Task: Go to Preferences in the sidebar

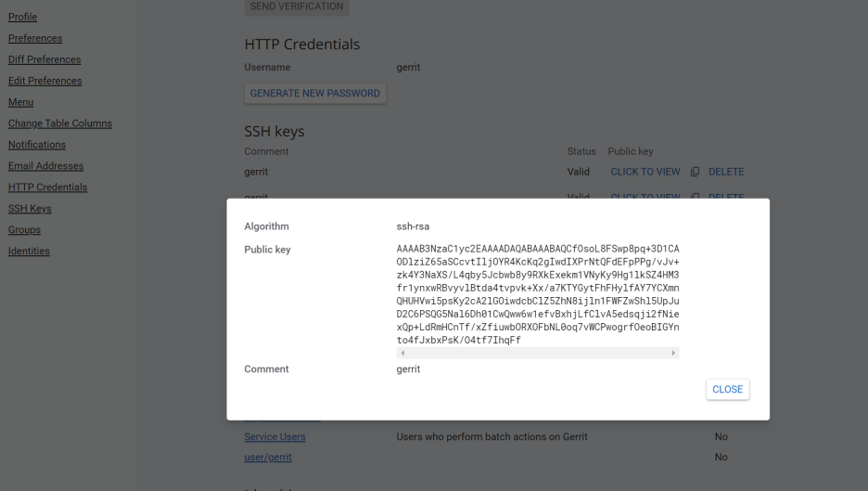Action: (x=35, y=38)
